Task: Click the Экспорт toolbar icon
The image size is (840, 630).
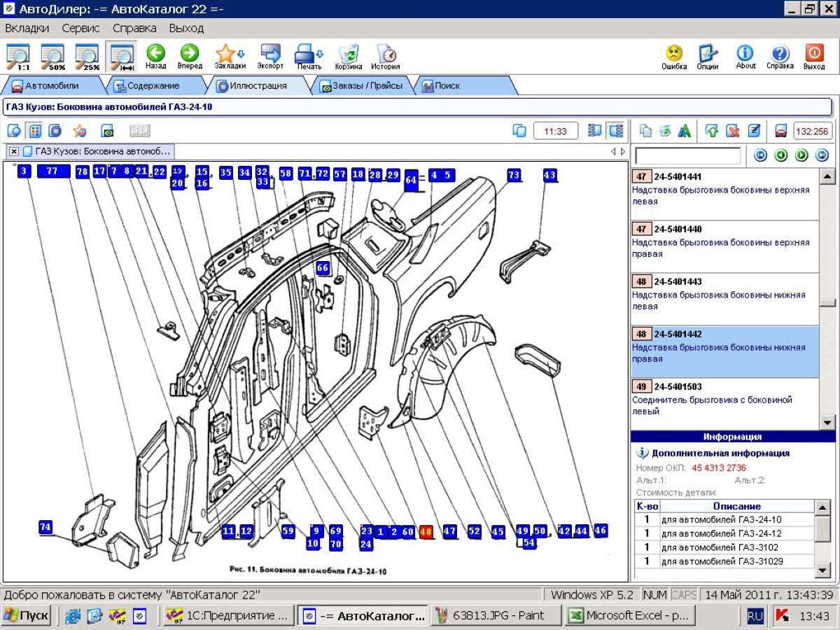Action: 270,57
